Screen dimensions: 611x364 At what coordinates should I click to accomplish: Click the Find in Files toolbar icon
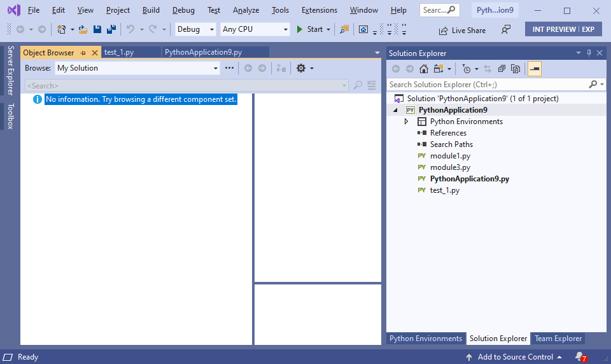[344, 29]
